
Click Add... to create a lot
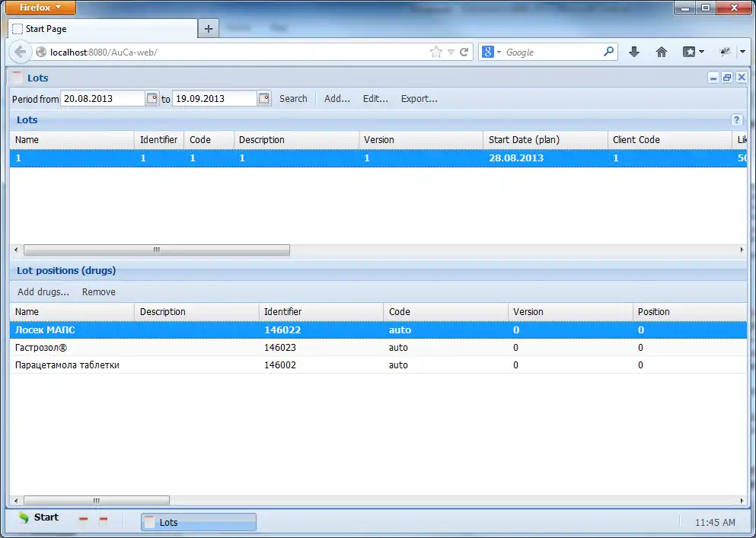coord(337,98)
